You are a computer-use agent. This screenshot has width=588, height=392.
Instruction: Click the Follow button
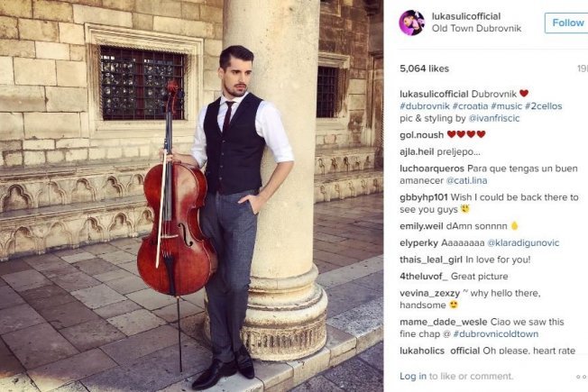coord(567,23)
